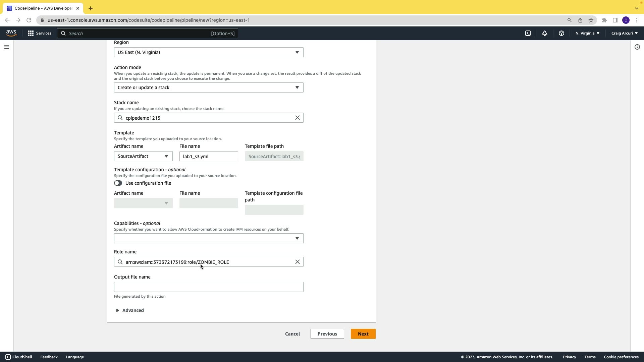The image size is (644, 362).
Task: Open the Craig Arcuri account menu
Action: [x=624, y=33]
